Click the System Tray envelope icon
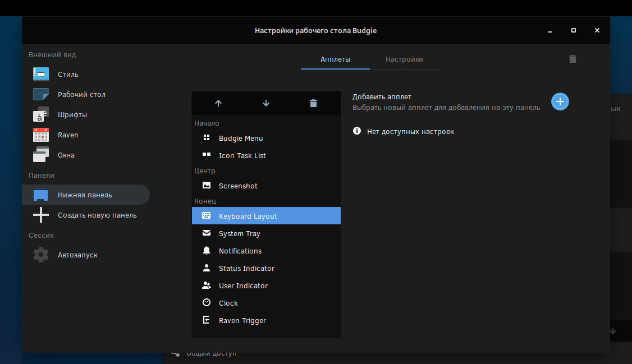 (x=207, y=233)
